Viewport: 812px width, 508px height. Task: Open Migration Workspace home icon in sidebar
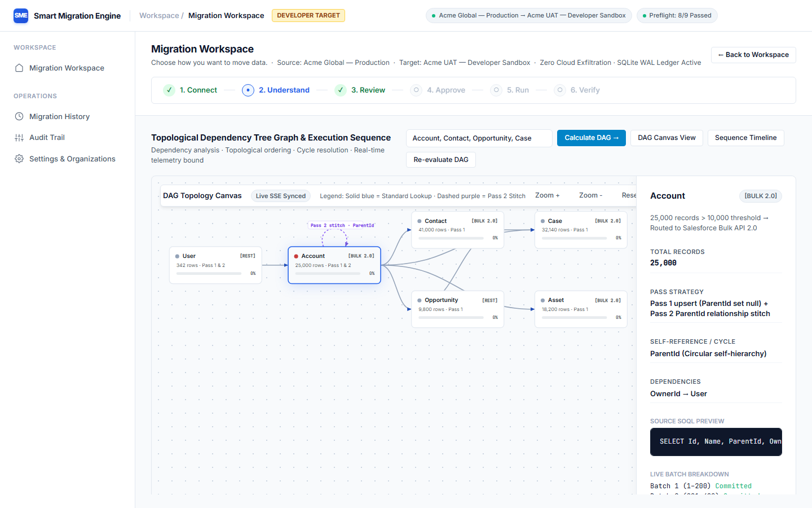pyautogui.click(x=19, y=68)
